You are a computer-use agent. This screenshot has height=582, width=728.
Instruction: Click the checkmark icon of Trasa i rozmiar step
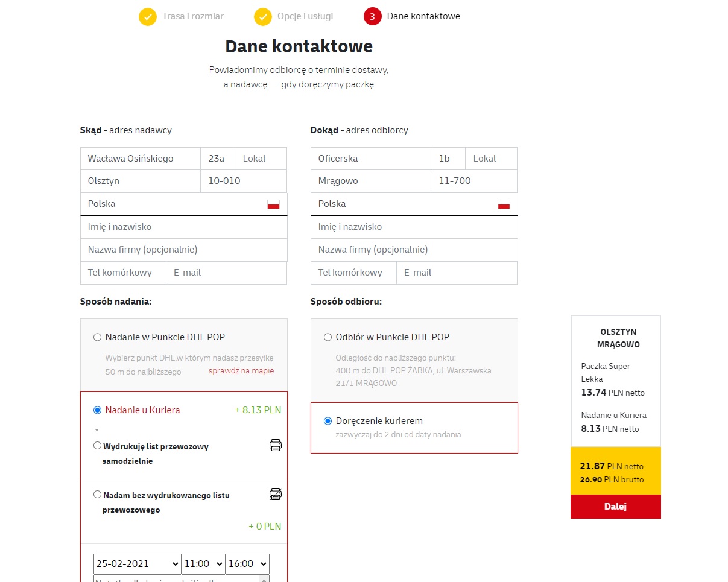click(x=148, y=17)
